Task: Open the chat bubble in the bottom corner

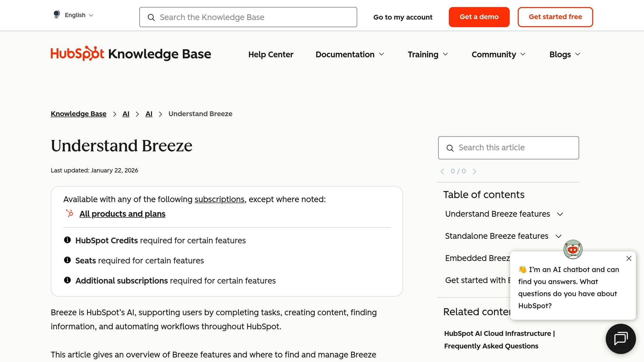Action: point(620,338)
